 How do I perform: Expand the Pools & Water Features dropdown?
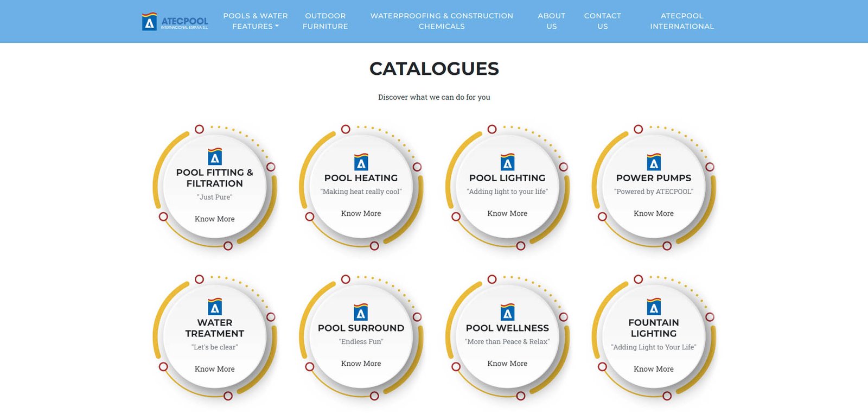pyautogui.click(x=256, y=21)
